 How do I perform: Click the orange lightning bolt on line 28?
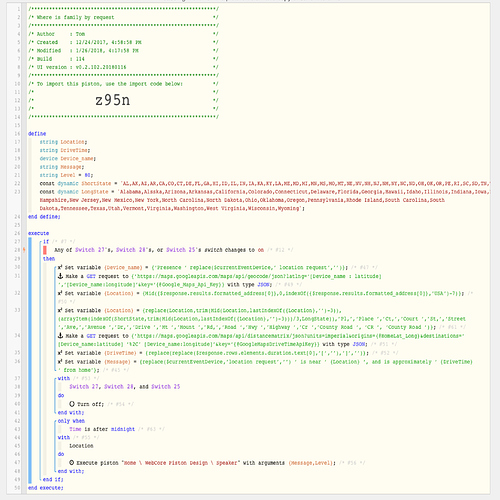(24, 250)
